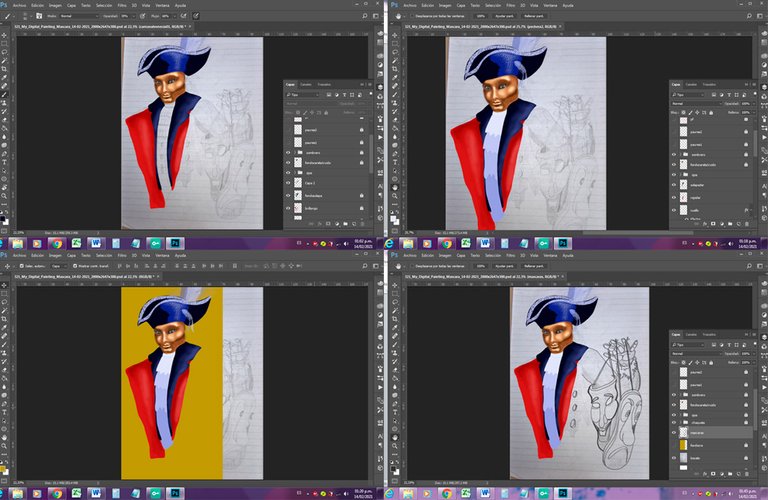This screenshot has width=768, height=500.
Task: Open brush settings panel icon in top-left options bar
Action: tap(39, 16)
